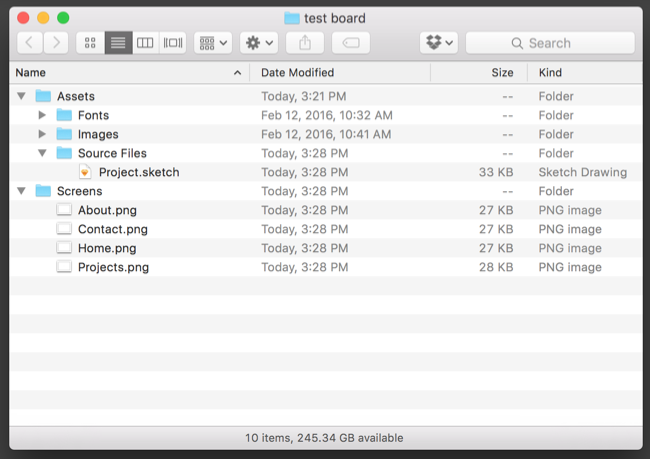Click the 33 KB size value

click(496, 172)
